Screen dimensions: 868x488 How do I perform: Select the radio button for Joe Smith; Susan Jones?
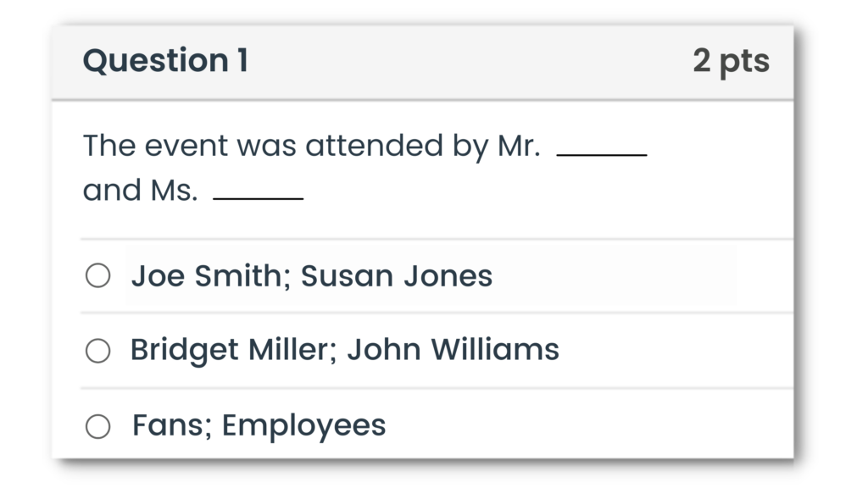[98, 274]
